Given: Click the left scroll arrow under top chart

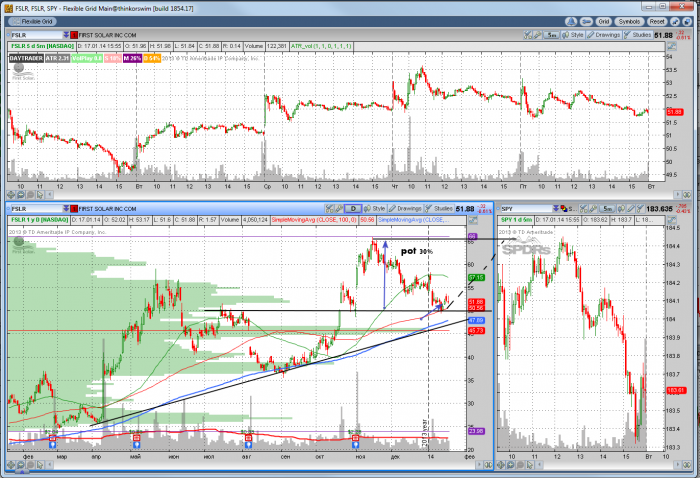Looking at the screenshot, I should pyautogui.click(x=50, y=195).
